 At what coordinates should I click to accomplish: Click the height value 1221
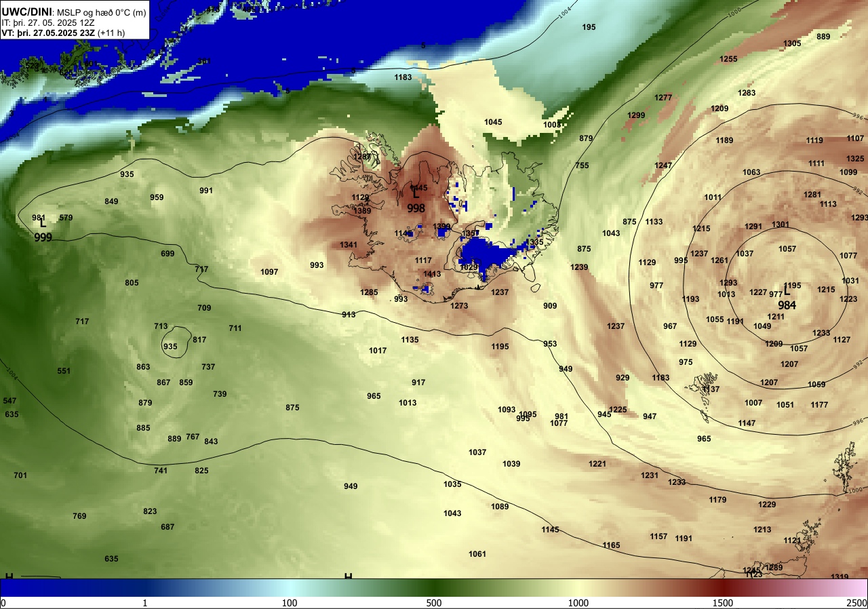597,464
